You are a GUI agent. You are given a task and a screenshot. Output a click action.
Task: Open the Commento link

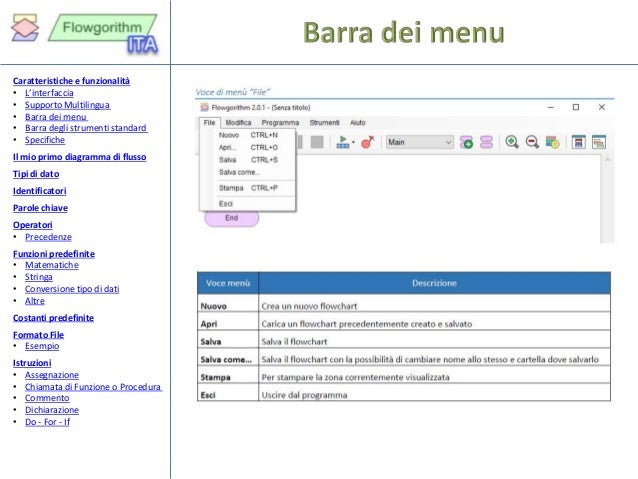pos(47,398)
